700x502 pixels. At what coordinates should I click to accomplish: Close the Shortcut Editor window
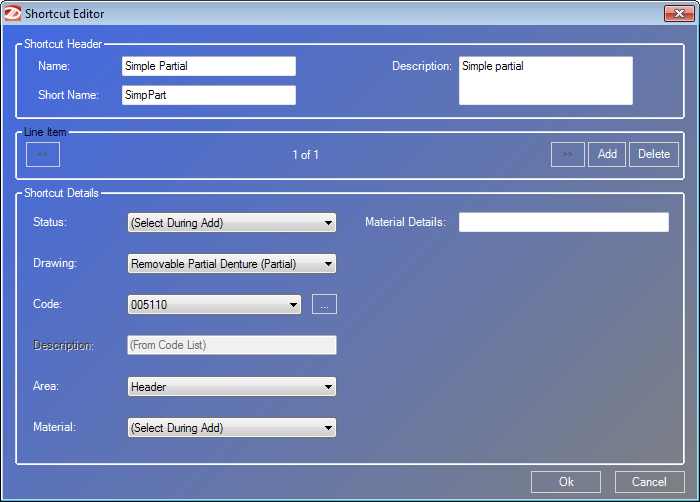[x=679, y=13]
